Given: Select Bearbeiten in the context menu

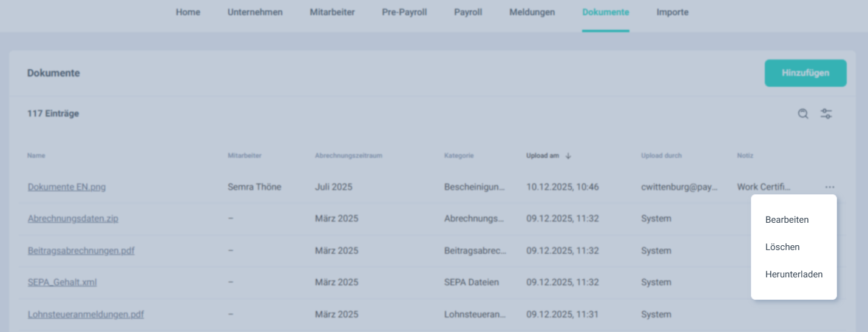Looking at the screenshot, I should [x=787, y=220].
